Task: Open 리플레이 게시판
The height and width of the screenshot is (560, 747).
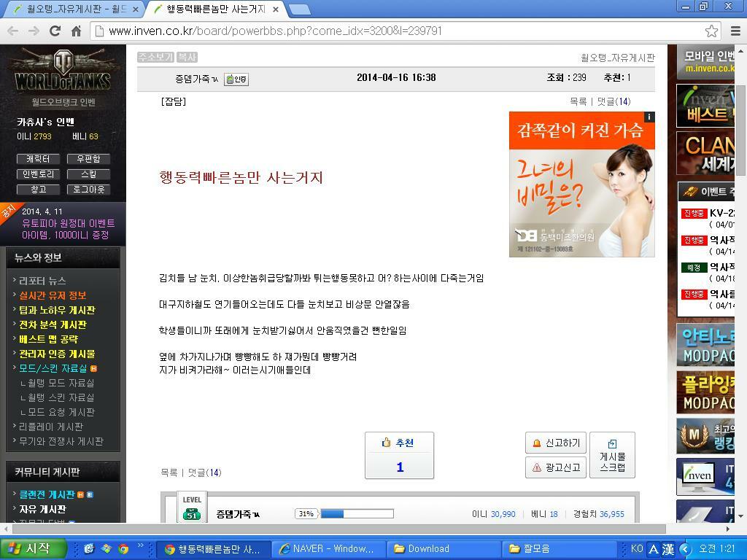Action: (50, 427)
